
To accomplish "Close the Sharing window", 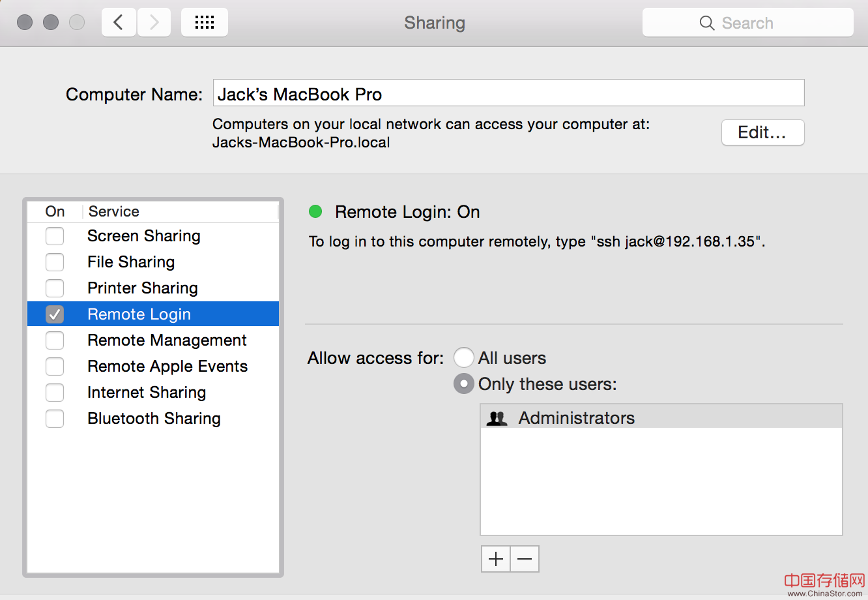I will [25, 23].
